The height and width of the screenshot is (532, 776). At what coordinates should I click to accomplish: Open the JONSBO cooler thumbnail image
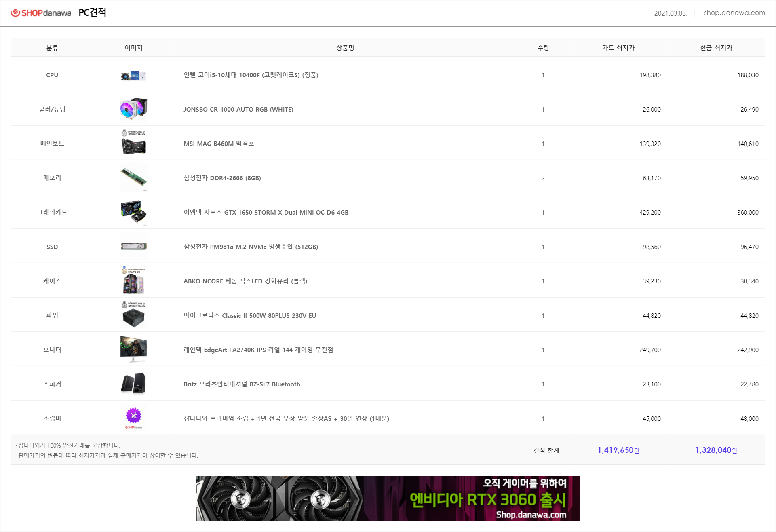coord(133,109)
